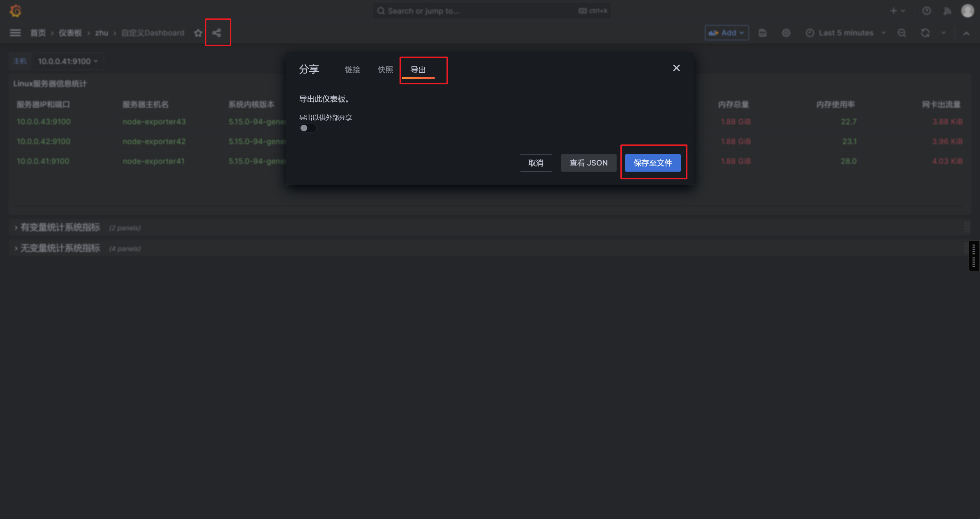
Task: Expand the 有变量统计系统指标 row
Action: (60, 227)
